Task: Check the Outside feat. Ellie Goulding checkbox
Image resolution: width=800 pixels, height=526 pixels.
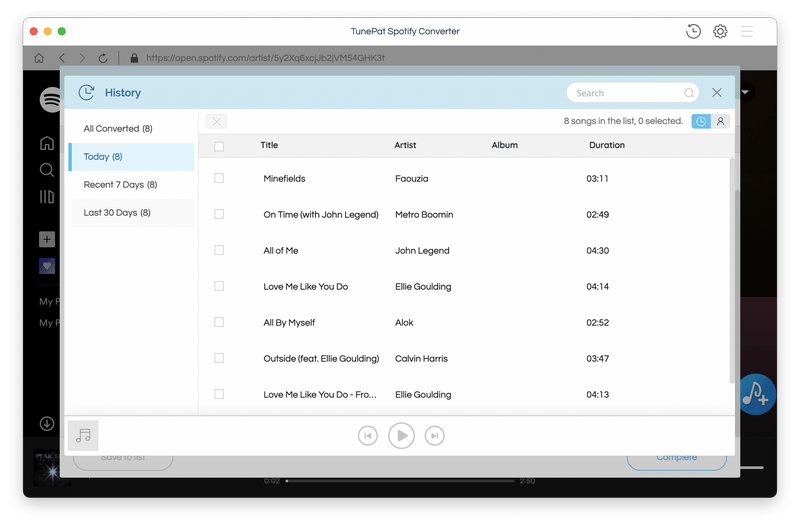Action: tap(219, 358)
